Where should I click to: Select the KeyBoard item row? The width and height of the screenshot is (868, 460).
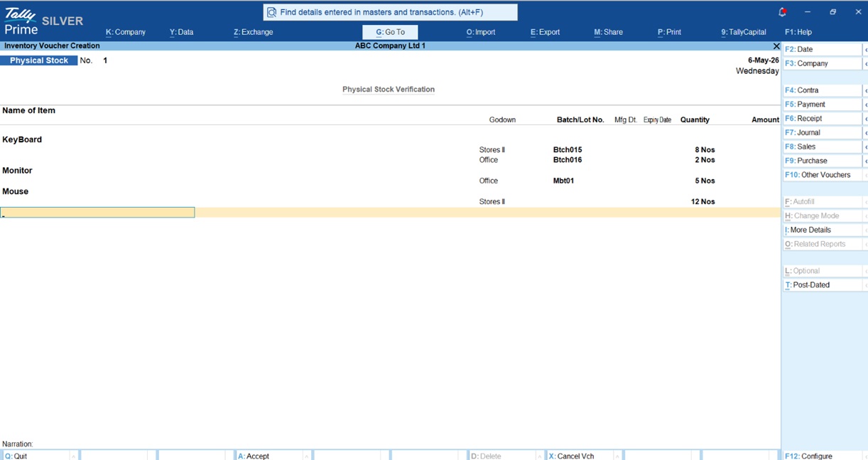point(22,140)
